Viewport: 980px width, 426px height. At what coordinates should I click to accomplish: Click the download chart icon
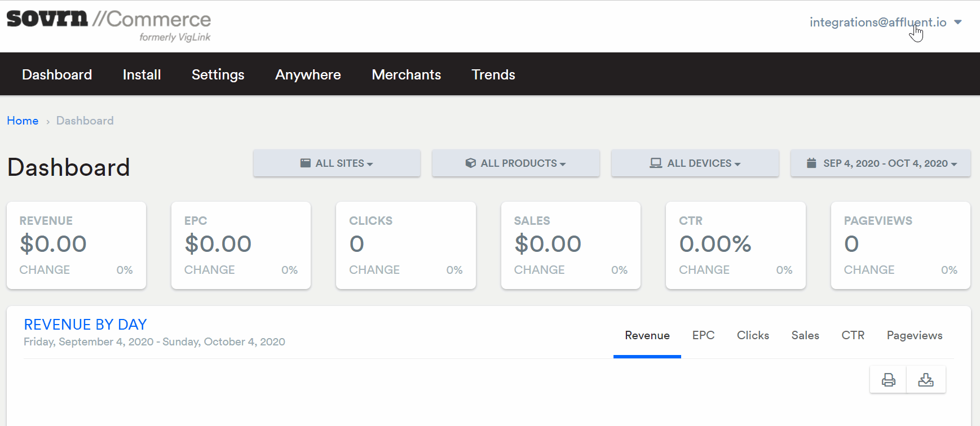click(926, 380)
